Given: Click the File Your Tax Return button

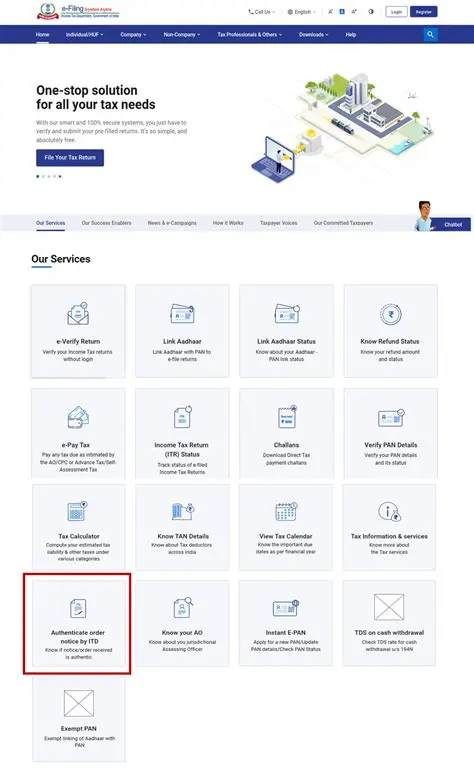Looking at the screenshot, I should (70, 158).
